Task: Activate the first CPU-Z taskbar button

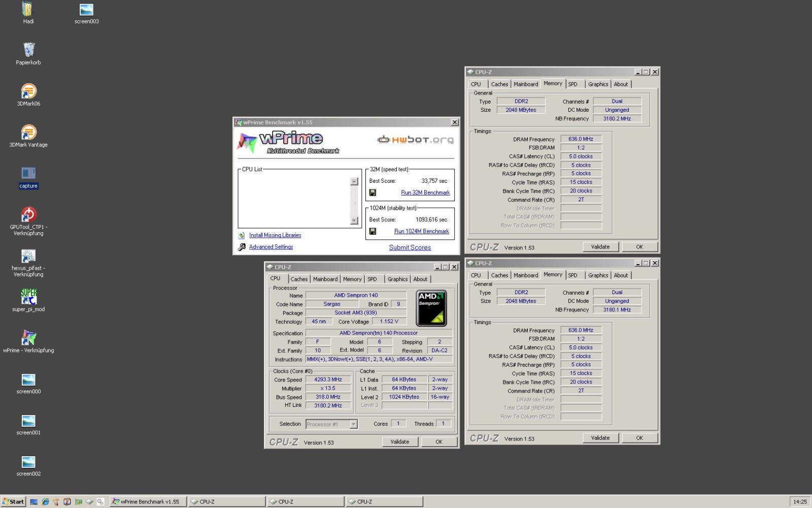Action: click(227, 501)
